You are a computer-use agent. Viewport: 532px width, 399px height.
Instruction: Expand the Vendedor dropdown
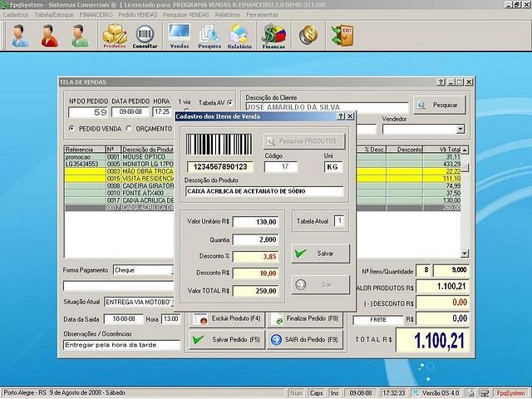tap(460, 130)
